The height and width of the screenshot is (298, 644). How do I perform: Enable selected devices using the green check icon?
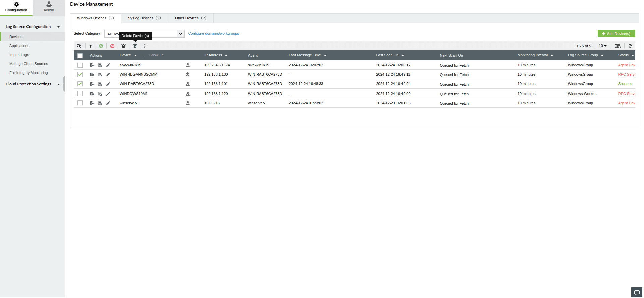[101, 46]
